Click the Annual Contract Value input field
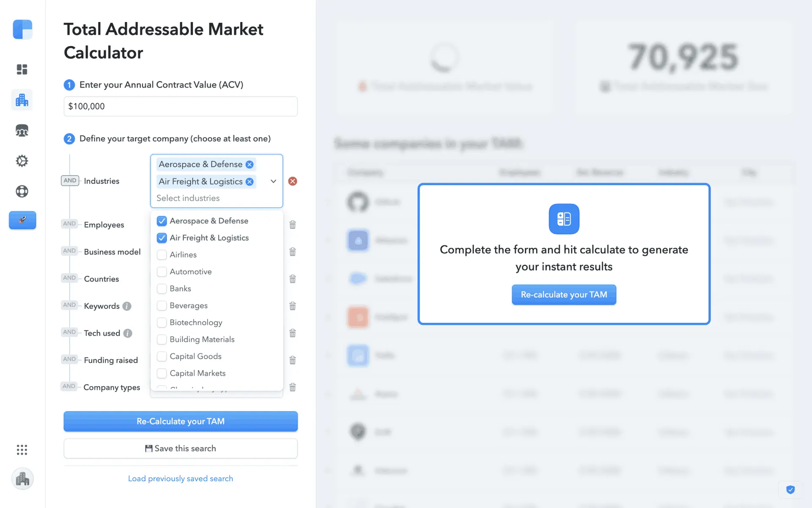Screen dimensions: 812x508 point(181,106)
